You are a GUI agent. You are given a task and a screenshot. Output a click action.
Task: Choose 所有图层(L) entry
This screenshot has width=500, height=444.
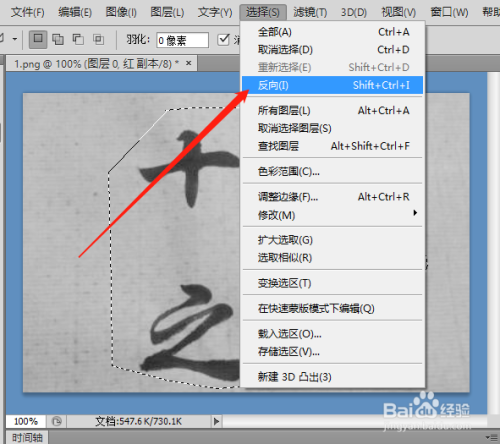pos(332,111)
